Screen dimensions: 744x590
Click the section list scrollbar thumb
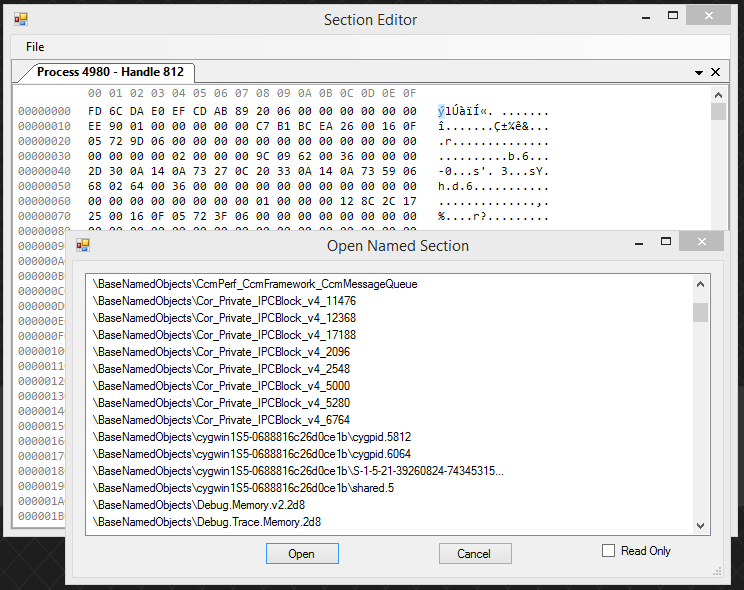[701, 312]
